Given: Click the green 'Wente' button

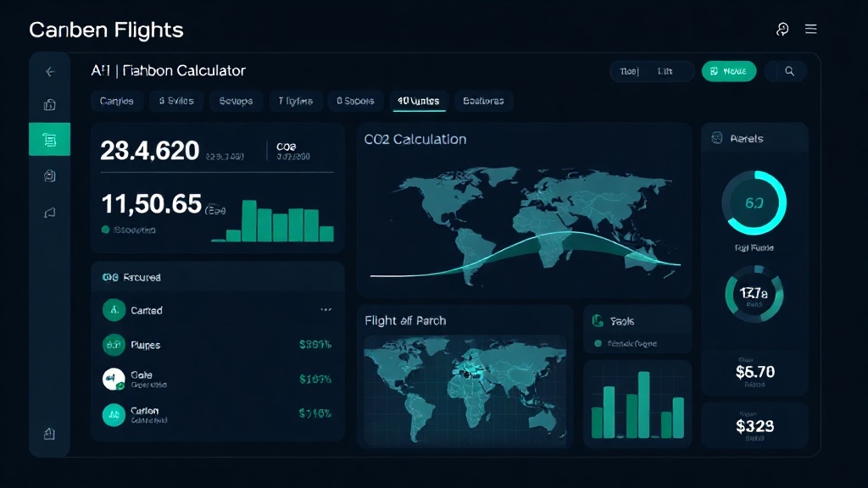Looking at the screenshot, I should 728,71.
